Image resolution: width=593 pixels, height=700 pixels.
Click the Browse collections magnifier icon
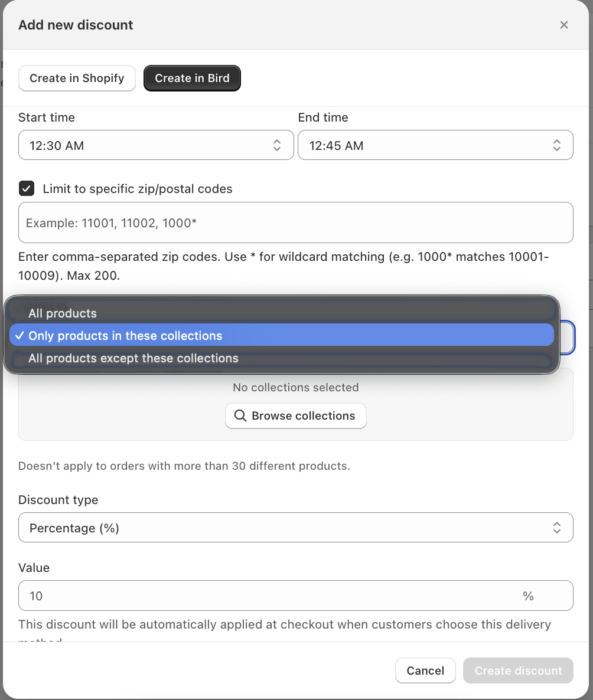pyautogui.click(x=240, y=416)
